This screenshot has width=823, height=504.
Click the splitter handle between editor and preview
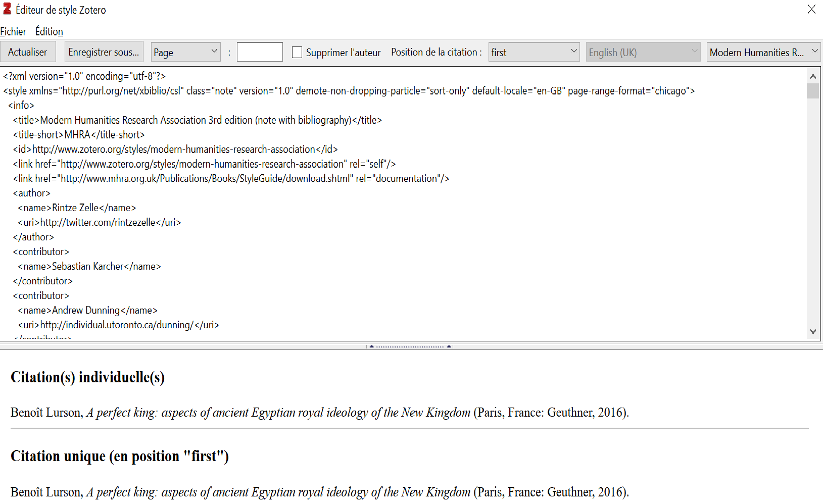click(410, 346)
